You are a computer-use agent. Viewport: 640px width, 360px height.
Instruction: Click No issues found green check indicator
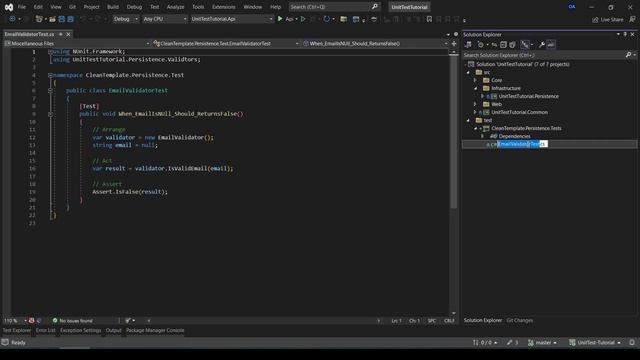point(73,320)
